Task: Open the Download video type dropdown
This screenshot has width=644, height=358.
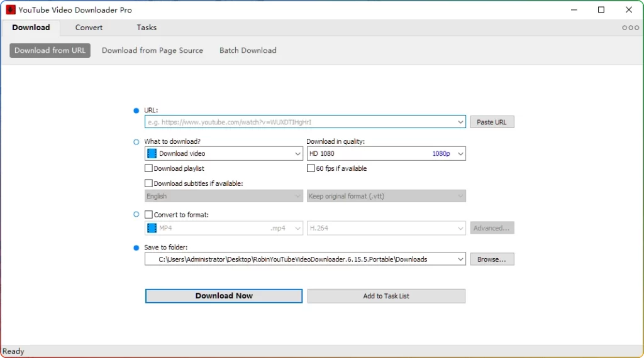Action: click(x=224, y=153)
